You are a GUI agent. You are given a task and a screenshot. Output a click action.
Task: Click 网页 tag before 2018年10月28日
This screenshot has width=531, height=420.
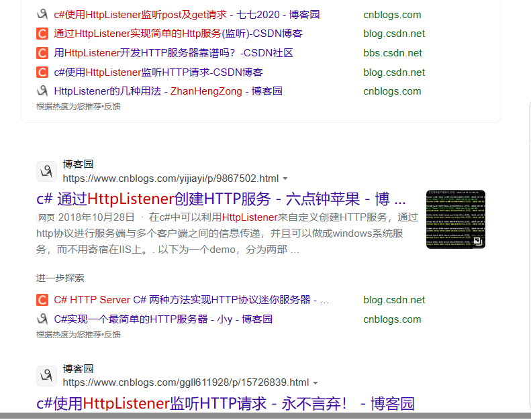coord(46,217)
